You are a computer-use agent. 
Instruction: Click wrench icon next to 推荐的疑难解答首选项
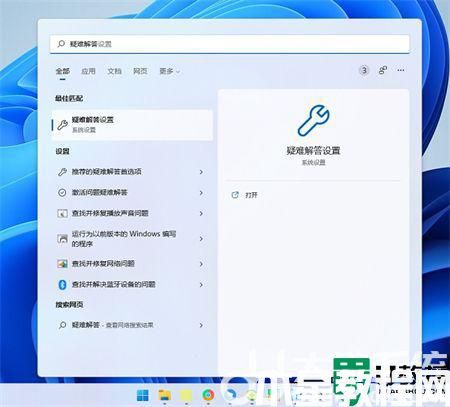pyautogui.click(x=62, y=172)
